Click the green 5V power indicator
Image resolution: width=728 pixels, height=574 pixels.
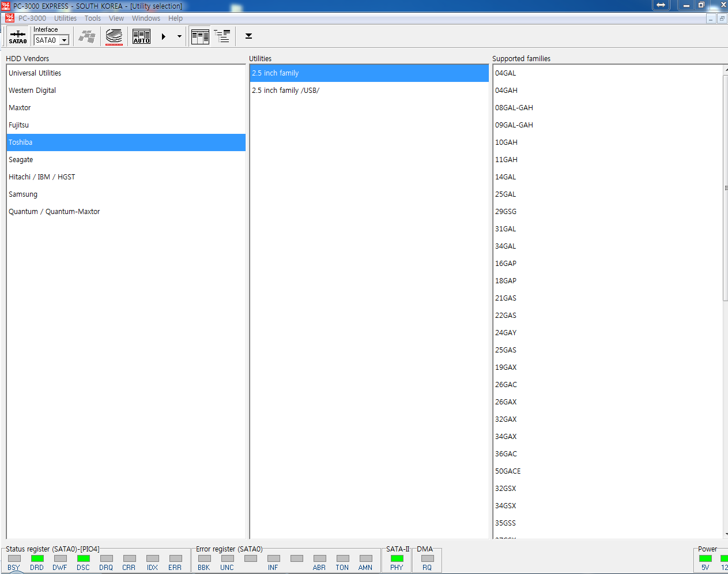click(705, 558)
